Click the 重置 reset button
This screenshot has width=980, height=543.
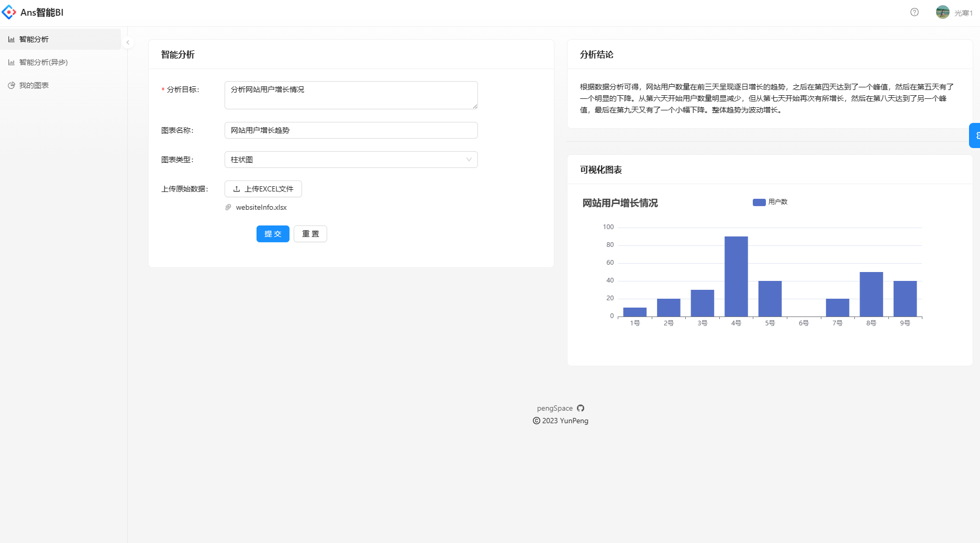point(310,234)
